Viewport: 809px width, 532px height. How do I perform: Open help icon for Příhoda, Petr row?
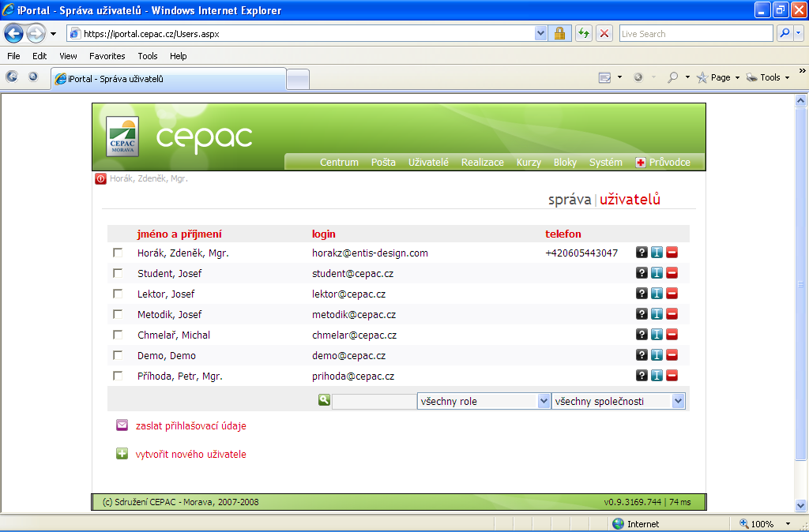point(642,375)
